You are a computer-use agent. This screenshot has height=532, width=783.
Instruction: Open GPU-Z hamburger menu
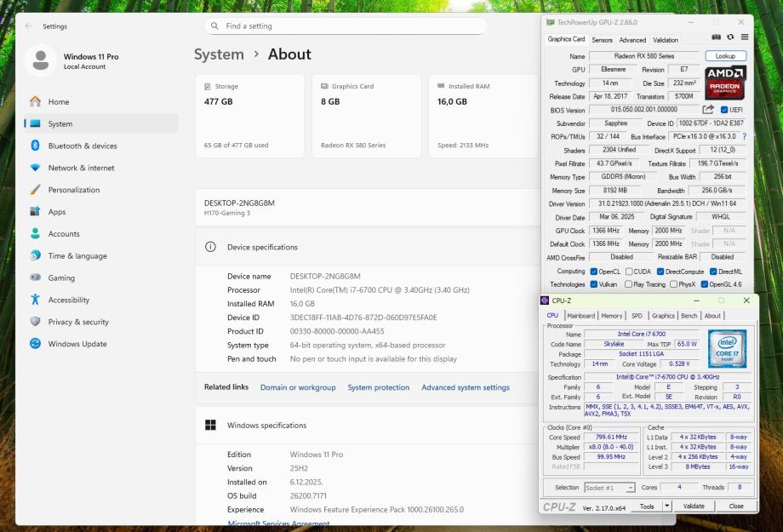tap(745, 37)
